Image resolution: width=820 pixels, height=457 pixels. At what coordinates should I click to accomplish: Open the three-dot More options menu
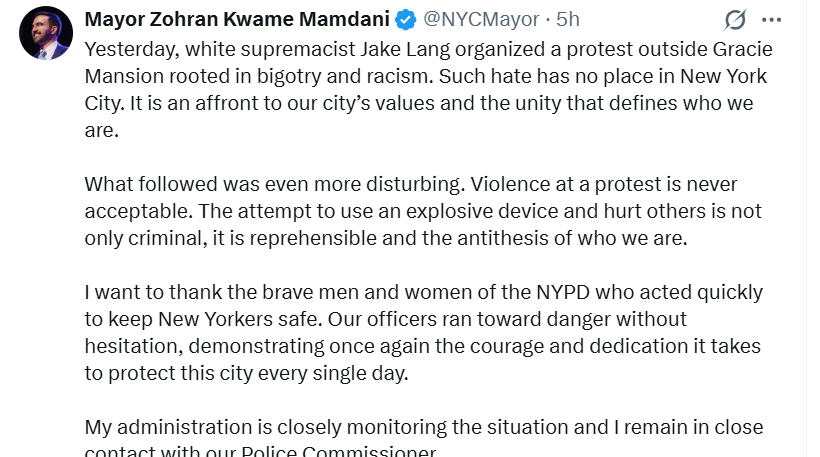tap(771, 20)
